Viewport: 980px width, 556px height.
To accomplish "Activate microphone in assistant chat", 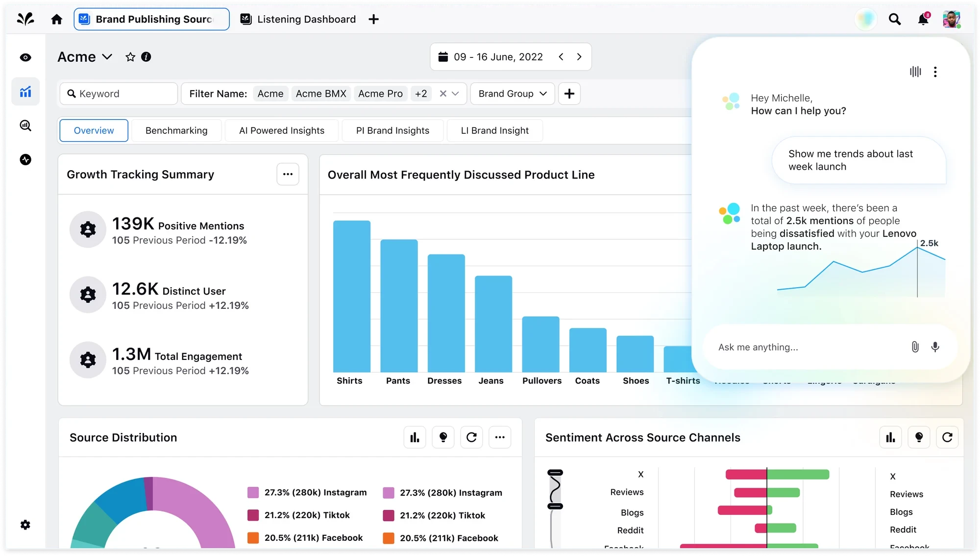I will tap(935, 347).
